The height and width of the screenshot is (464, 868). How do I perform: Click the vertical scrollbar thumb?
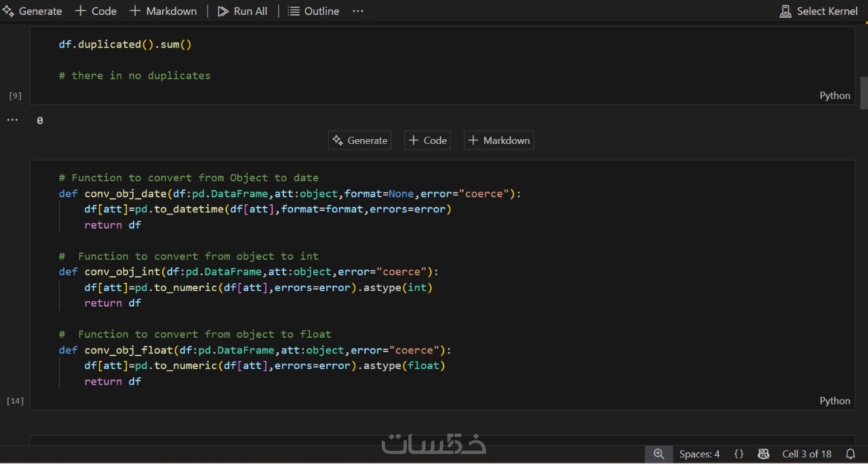pos(864,93)
